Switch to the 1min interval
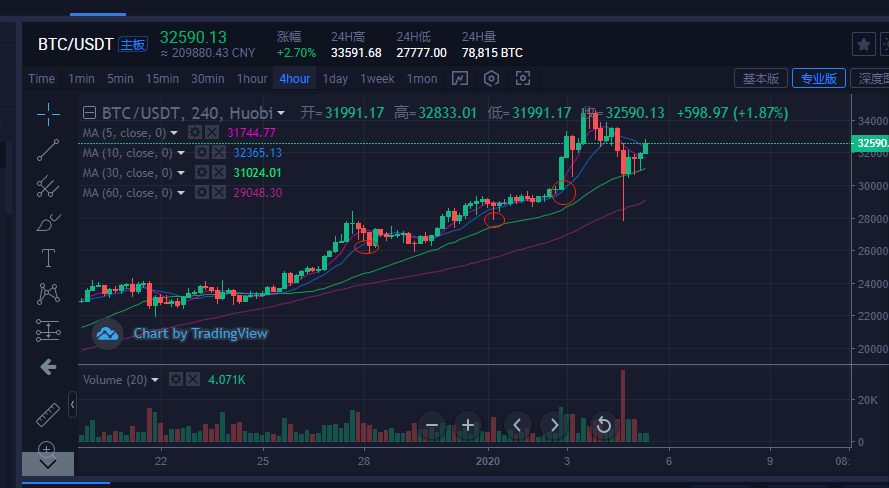The width and height of the screenshot is (889, 488). pos(81,78)
